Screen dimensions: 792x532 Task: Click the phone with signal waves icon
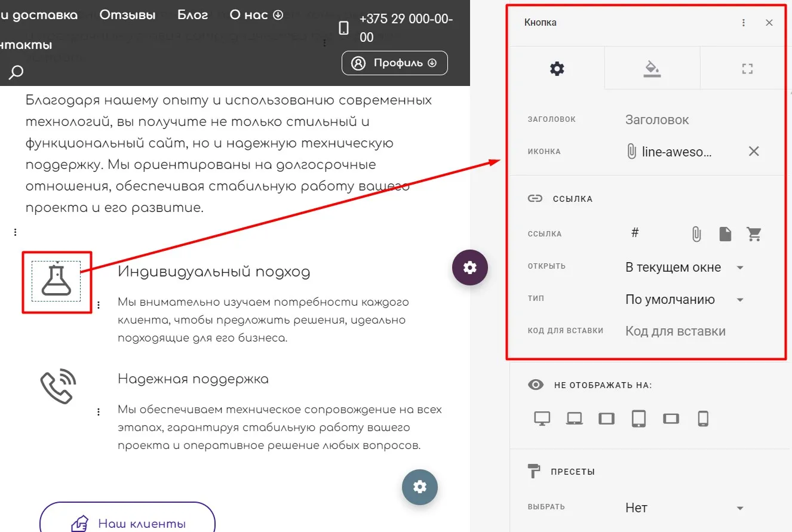(58, 386)
